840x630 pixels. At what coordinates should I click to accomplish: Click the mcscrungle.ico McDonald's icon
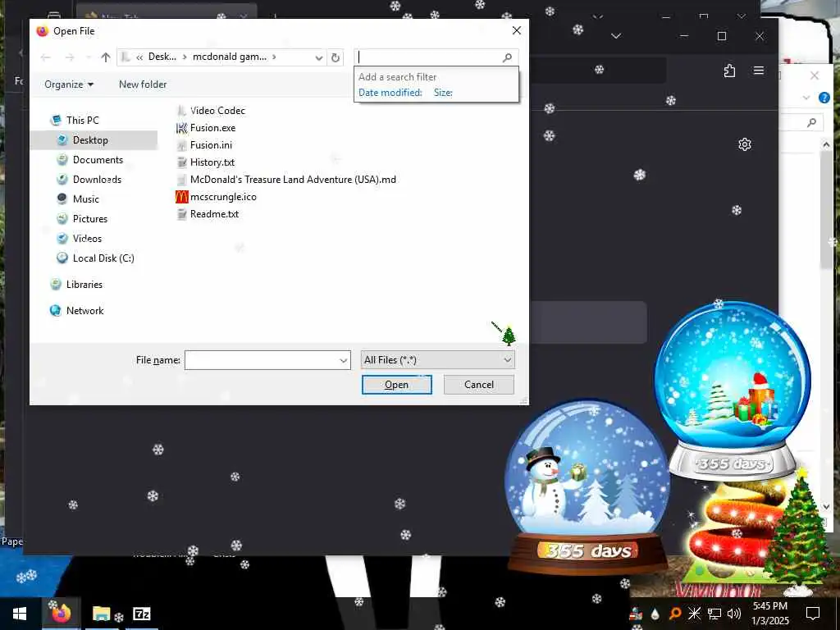click(181, 197)
